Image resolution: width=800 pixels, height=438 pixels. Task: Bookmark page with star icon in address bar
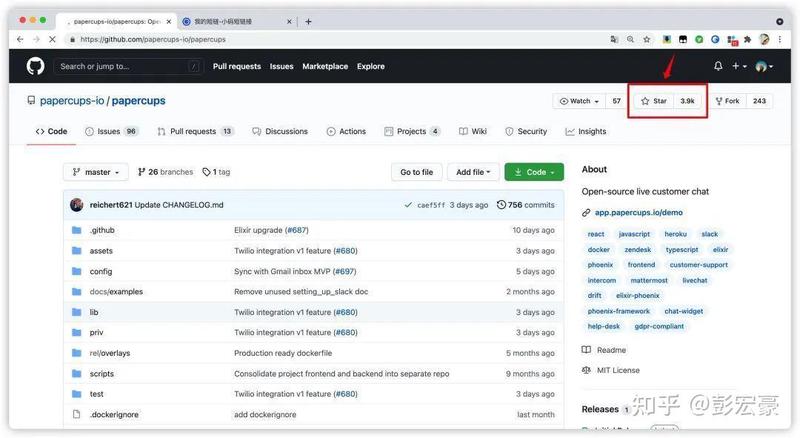pos(646,39)
